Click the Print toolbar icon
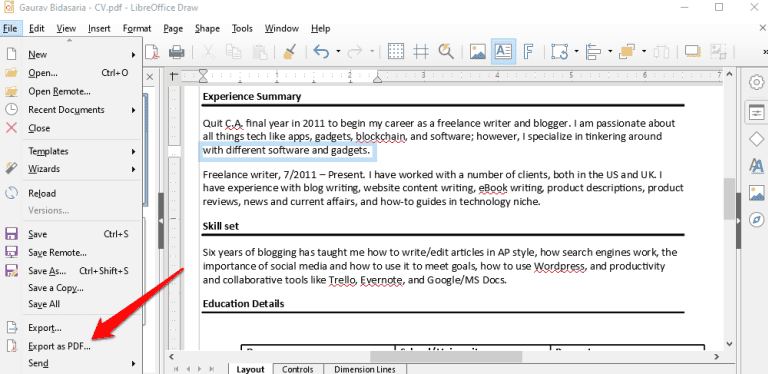Viewport: 768px width, 374px height. (176, 51)
